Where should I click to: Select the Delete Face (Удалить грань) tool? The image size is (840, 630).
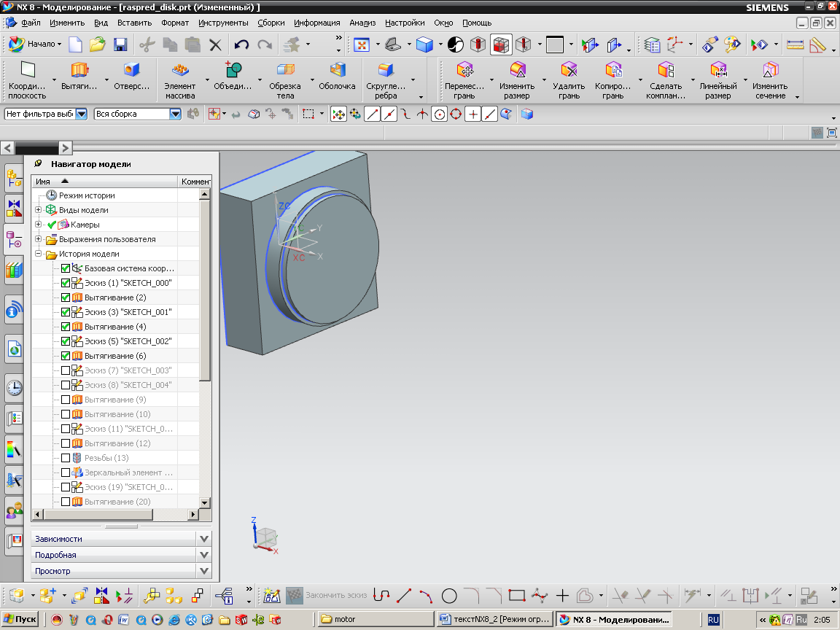pyautogui.click(x=569, y=80)
